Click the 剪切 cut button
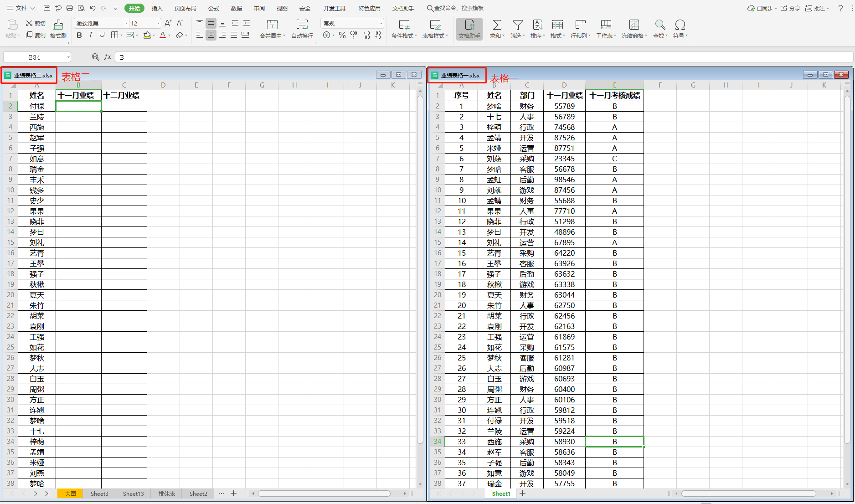 (x=36, y=23)
